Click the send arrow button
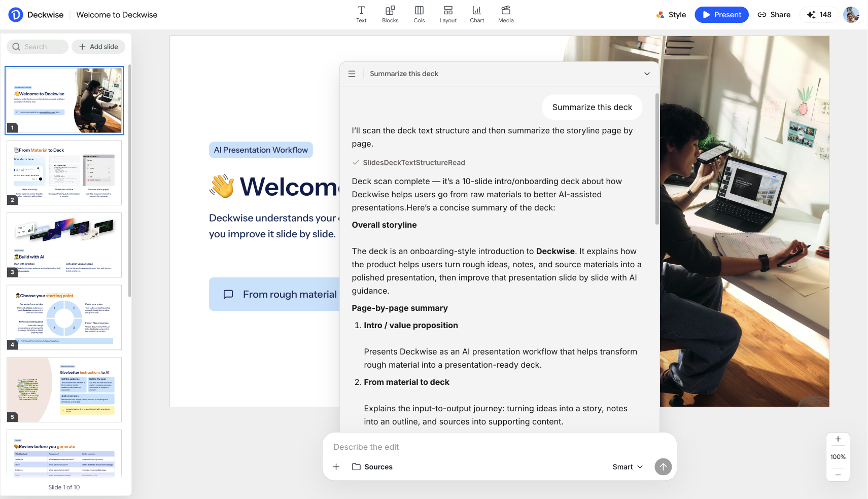868x499 pixels. click(663, 467)
